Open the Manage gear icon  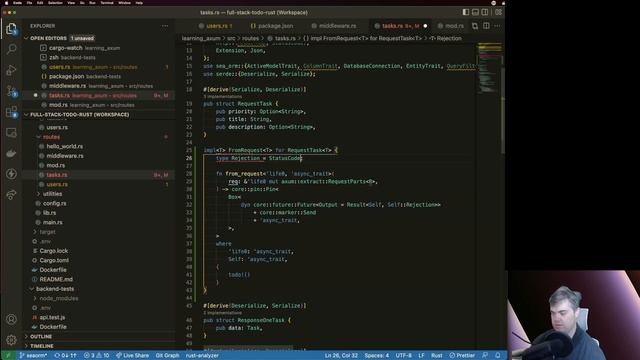pyautogui.click(x=11, y=339)
